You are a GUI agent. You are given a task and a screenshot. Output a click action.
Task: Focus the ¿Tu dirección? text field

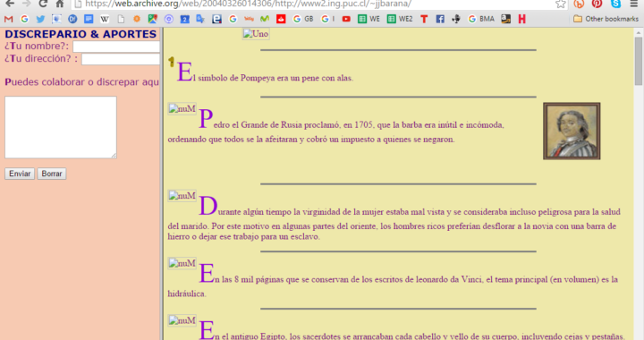[121, 59]
